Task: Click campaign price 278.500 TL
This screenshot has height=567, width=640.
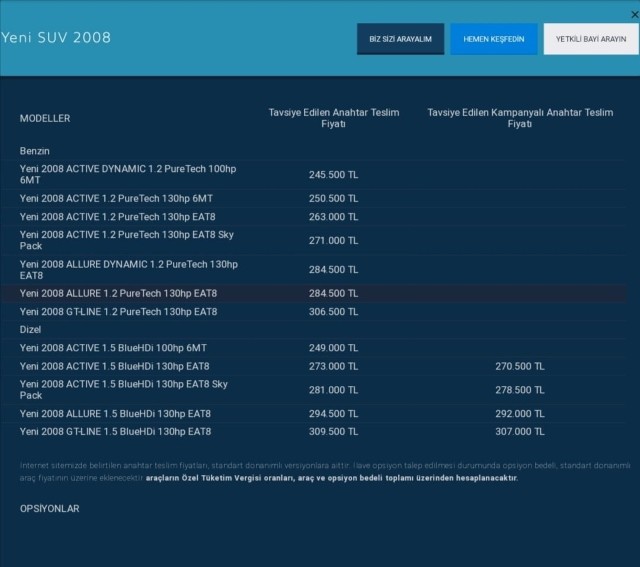Action: (520, 390)
